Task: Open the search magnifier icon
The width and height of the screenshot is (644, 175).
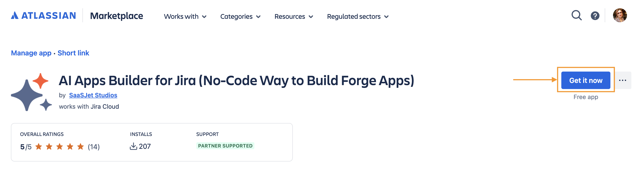Action: pyautogui.click(x=577, y=15)
